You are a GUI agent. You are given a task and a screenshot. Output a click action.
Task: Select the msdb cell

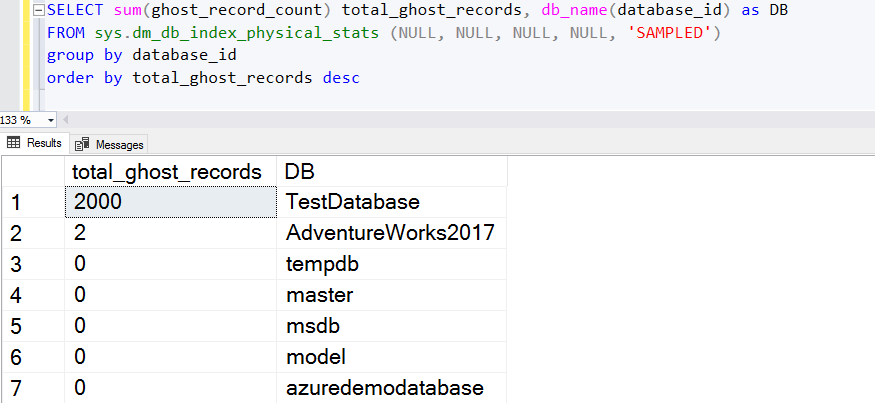pos(313,326)
